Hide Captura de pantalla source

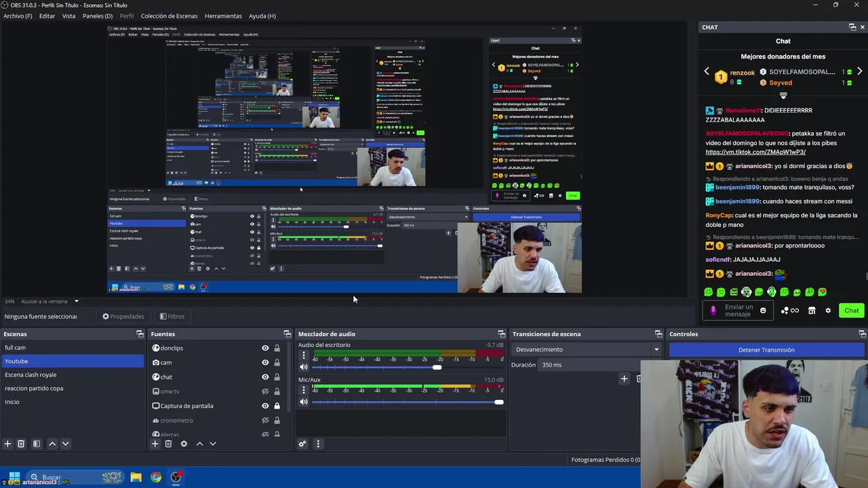265,406
